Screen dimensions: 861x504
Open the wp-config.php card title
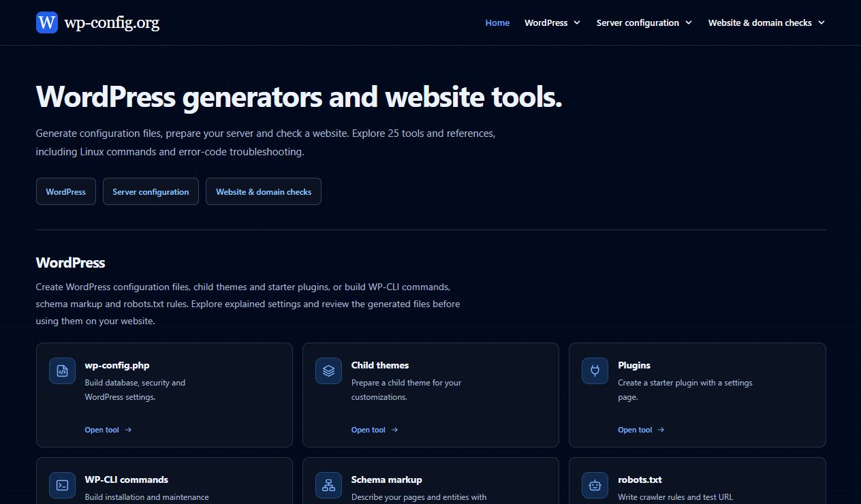tap(117, 365)
